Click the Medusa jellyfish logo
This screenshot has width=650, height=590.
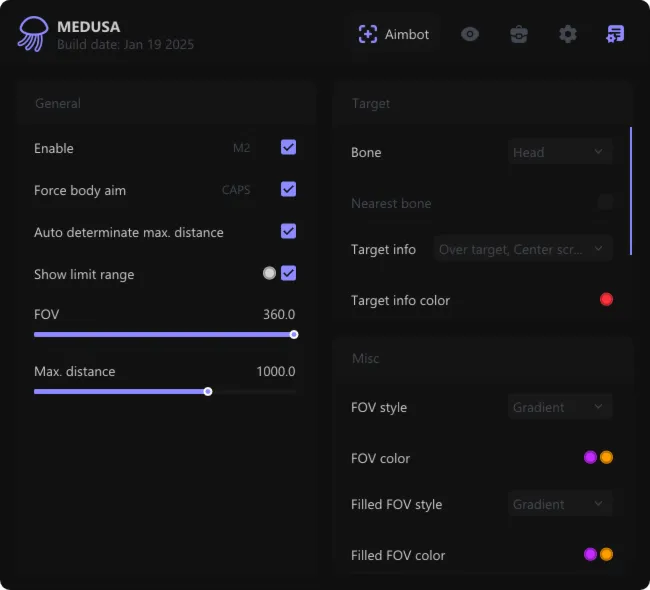tap(32, 35)
